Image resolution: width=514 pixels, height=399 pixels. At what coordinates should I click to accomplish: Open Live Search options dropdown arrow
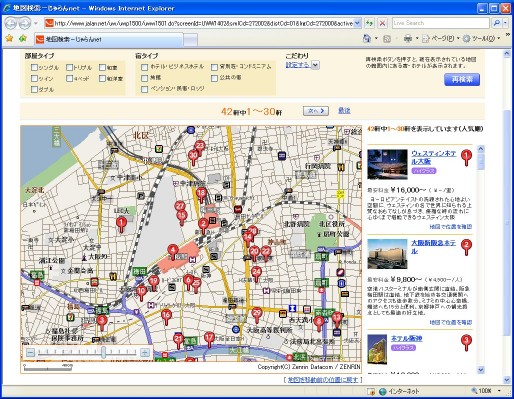click(x=505, y=23)
